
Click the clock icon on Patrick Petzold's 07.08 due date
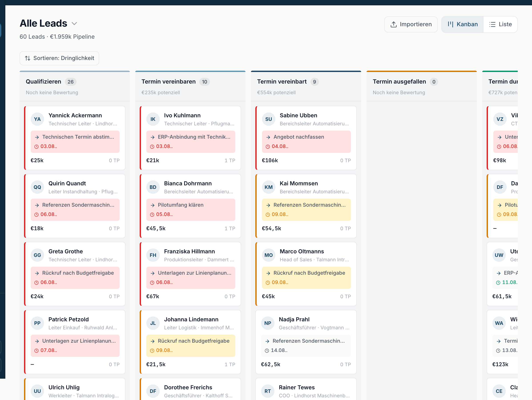(36, 350)
